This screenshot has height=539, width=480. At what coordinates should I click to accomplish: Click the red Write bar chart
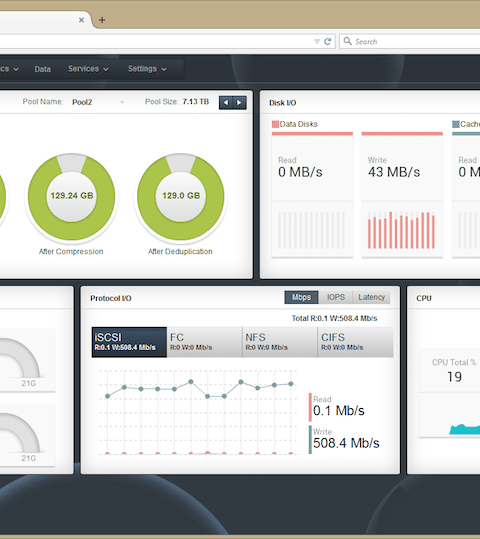tap(401, 230)
